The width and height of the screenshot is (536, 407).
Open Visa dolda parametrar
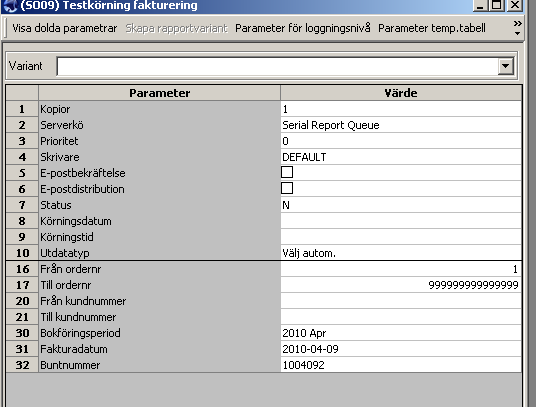65,28
